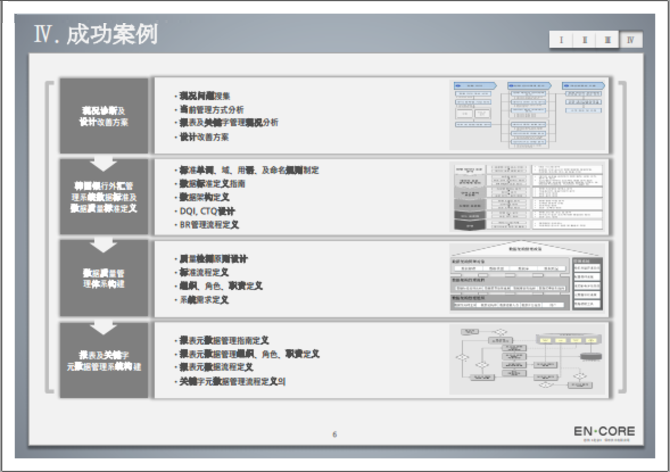
Task: Click bullet text '质量检测原则设计'
Action: [x=213, y=259]
